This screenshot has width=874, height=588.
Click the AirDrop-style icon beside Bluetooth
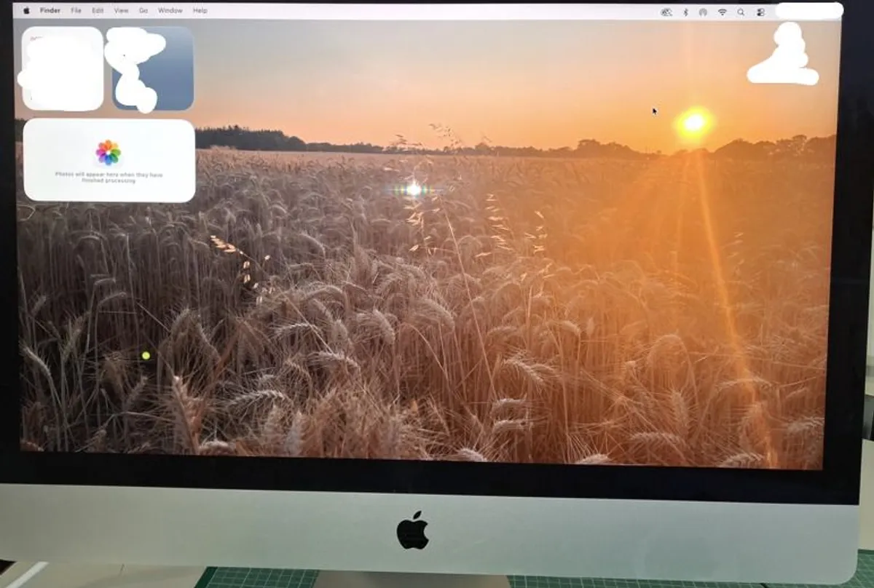703,12
